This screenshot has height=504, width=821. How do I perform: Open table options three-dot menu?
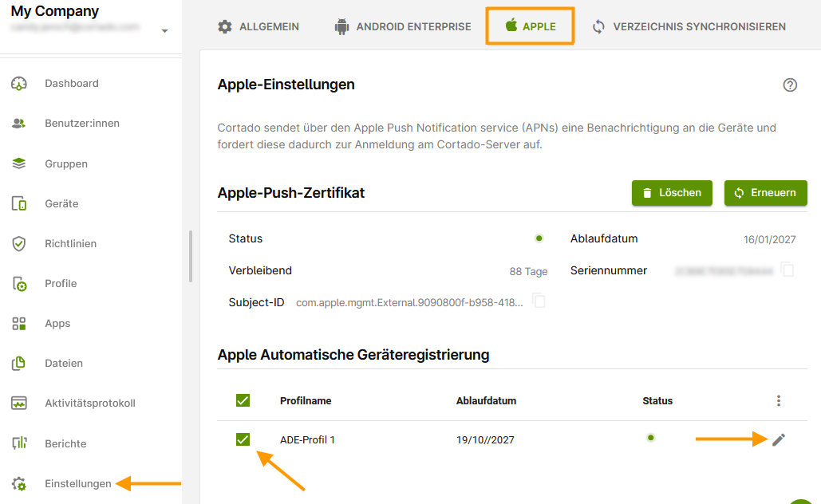pyautogui.click(x=779, y=401)
